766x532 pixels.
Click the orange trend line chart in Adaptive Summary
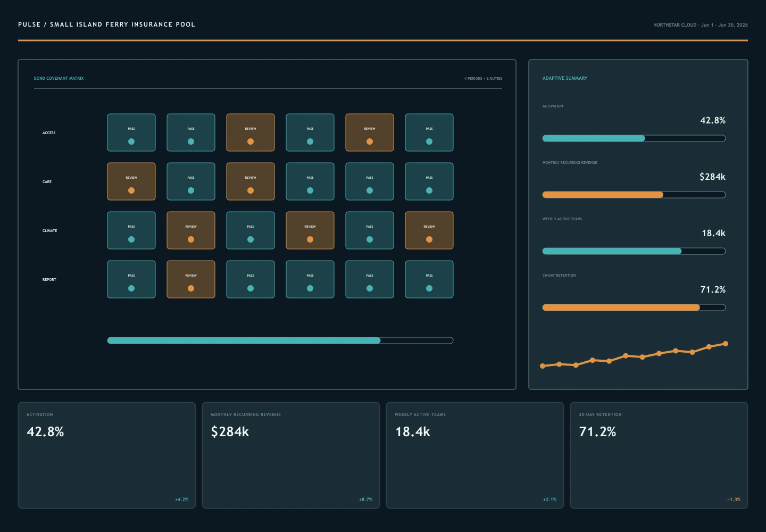coord(634,355)
